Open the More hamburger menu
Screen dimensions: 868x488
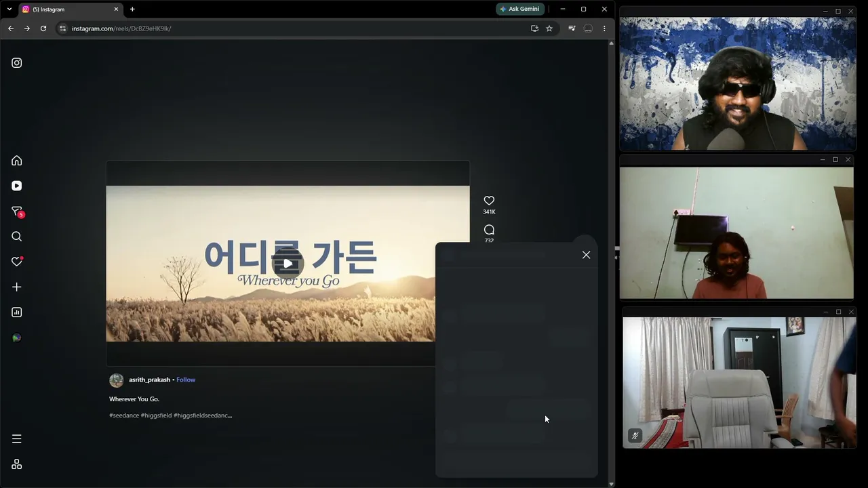coord(17,439)
